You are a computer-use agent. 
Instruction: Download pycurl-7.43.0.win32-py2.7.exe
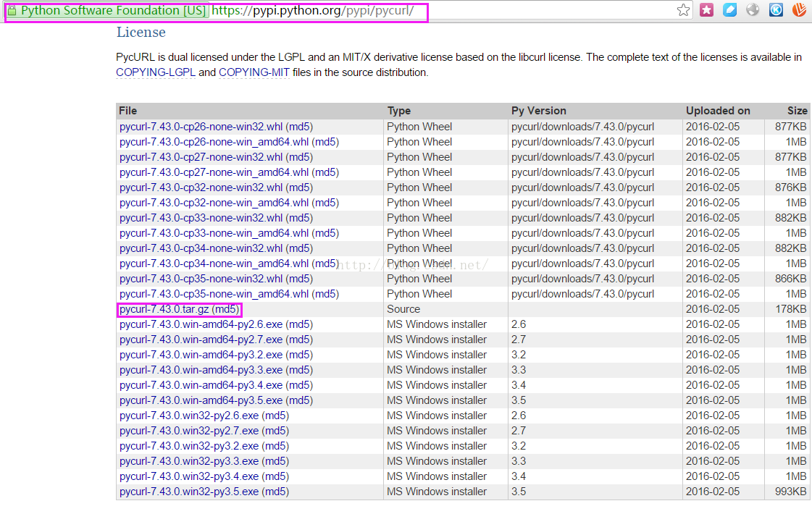coord(189,431)
